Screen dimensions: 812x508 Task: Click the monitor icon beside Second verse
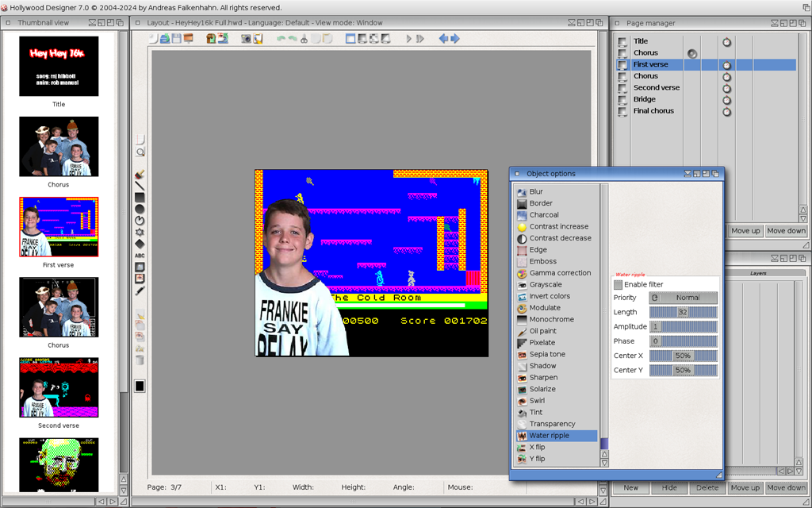(622, 88)
